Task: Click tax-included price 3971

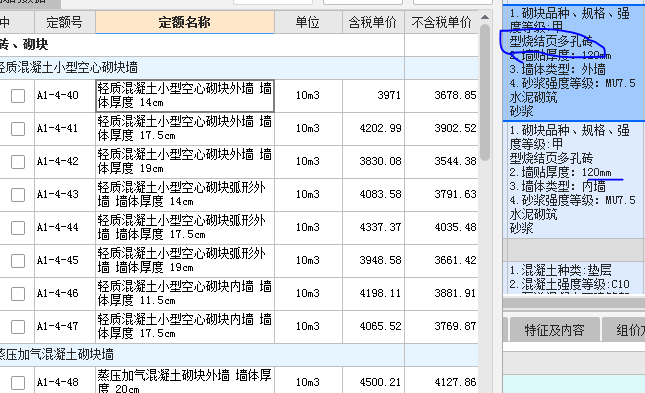Action: [389, 95]
